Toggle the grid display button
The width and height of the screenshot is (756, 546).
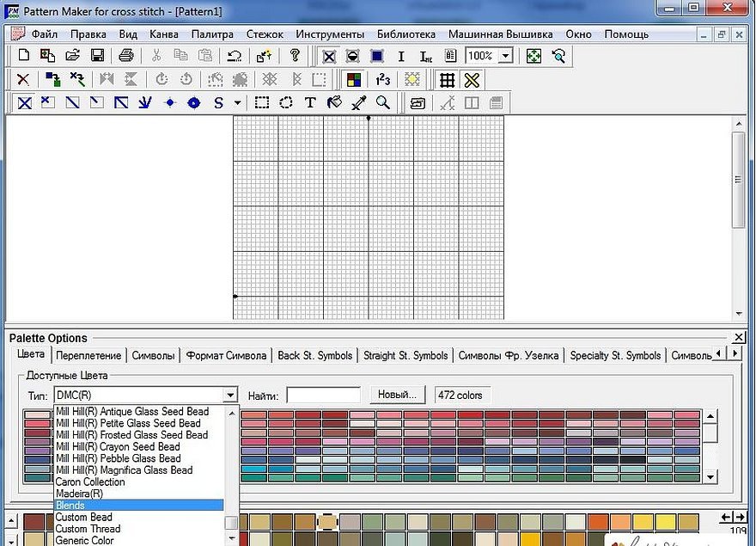(447, 79)
